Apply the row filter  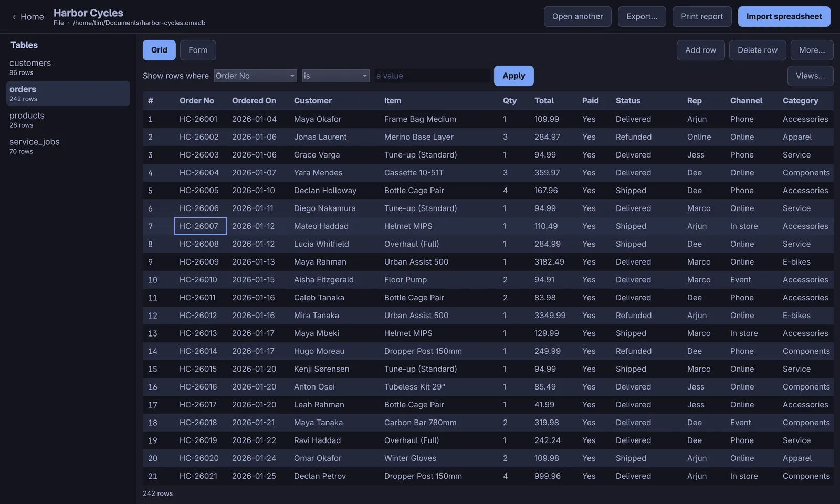point(513,76)
